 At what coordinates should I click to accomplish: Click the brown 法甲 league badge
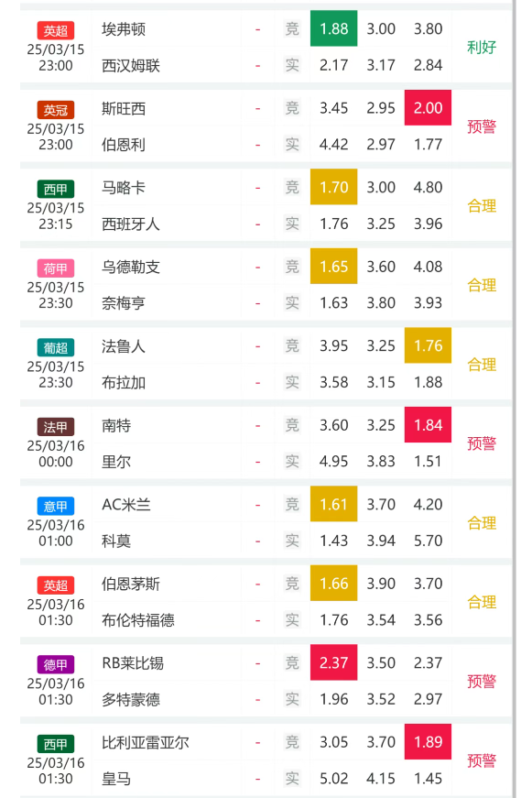(x=56, y=427)
